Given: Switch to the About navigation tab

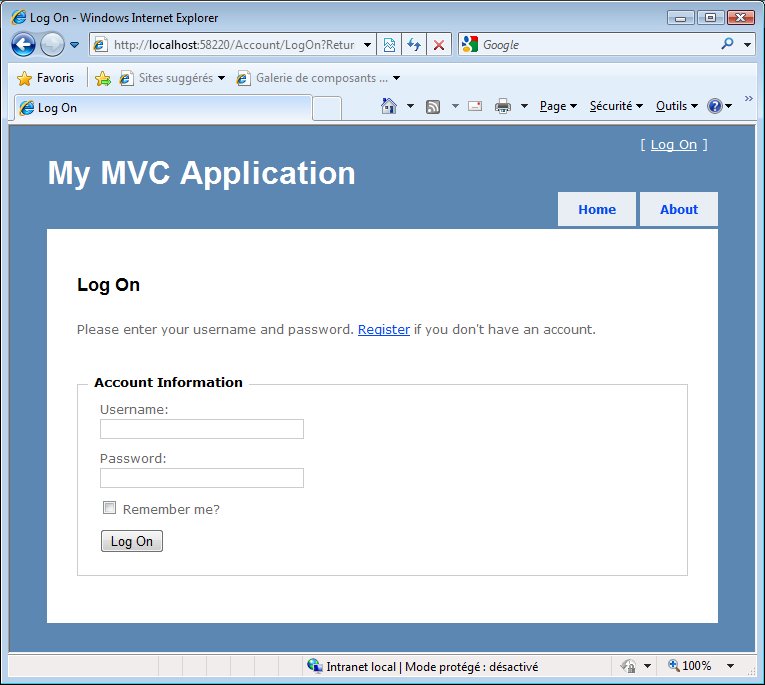Looking at the screenshot, I should (678, 209).
